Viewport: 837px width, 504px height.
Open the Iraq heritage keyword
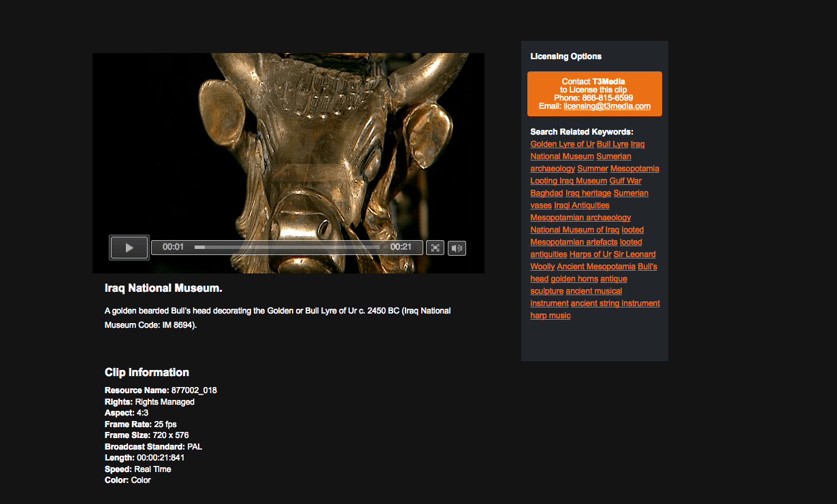pyautogui.click(x=588, y=193)
